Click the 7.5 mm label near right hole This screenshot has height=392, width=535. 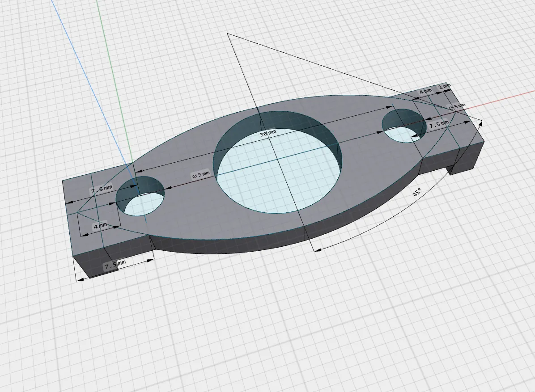[x=438, y=124]
